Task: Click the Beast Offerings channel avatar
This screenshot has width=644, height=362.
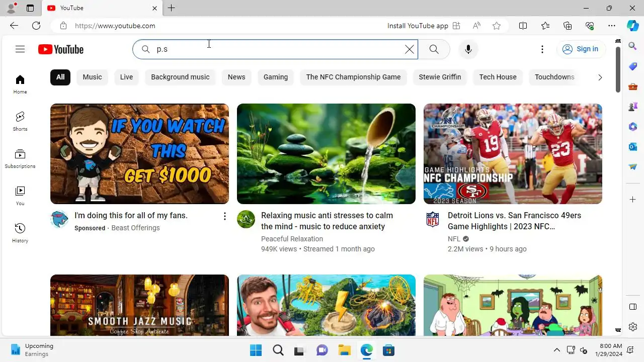Action: click(59, 220)
